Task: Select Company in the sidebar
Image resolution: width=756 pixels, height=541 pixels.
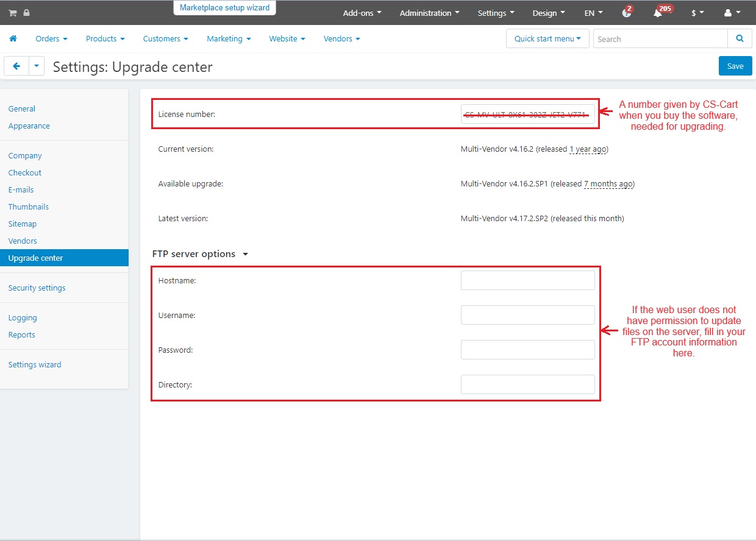Action: [x=25, y=155]
